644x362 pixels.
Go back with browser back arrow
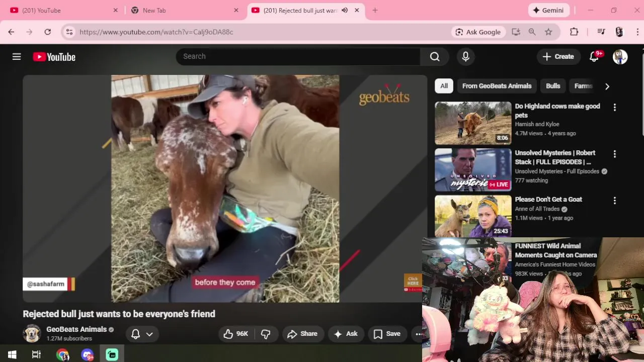click(11, 32)
